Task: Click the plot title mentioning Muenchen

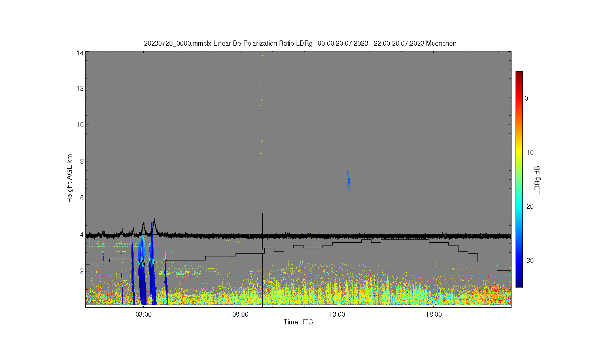Action: pyautogui.click(x=300, y=43)
